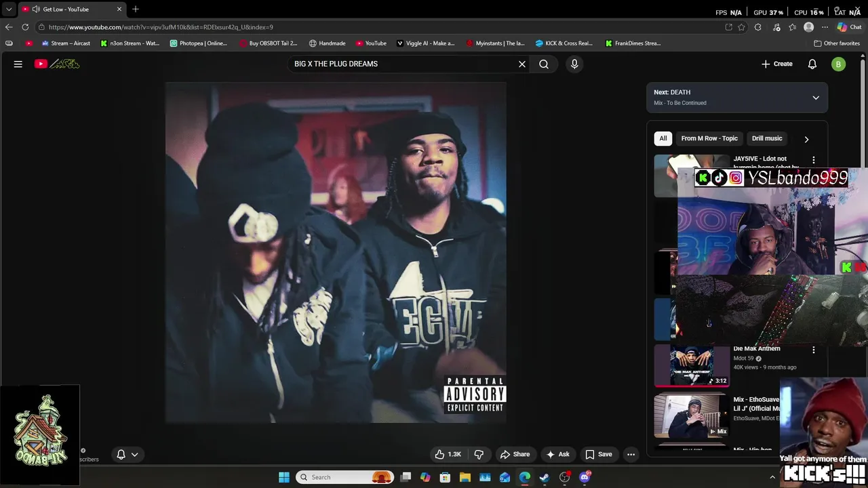
Task: Collapse the 'Next: DEATH' playlist panel
Action: [x=816, y=98]
